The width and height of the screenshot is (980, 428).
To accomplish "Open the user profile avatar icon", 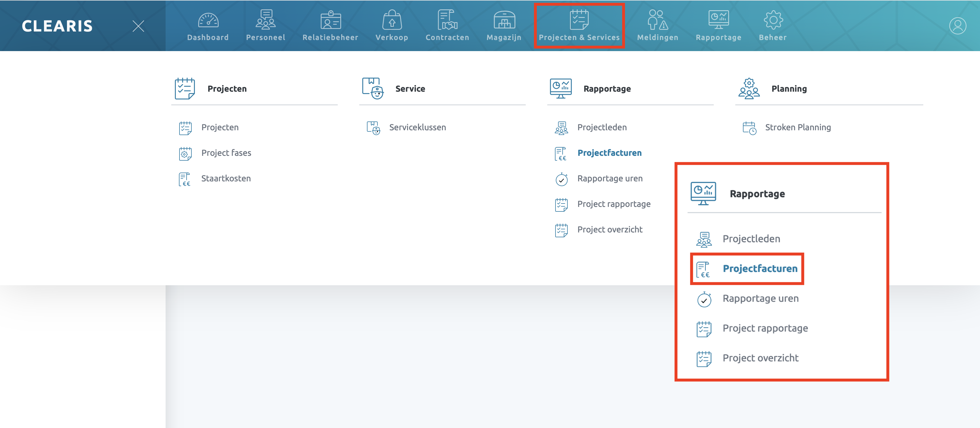I will 957,26.
